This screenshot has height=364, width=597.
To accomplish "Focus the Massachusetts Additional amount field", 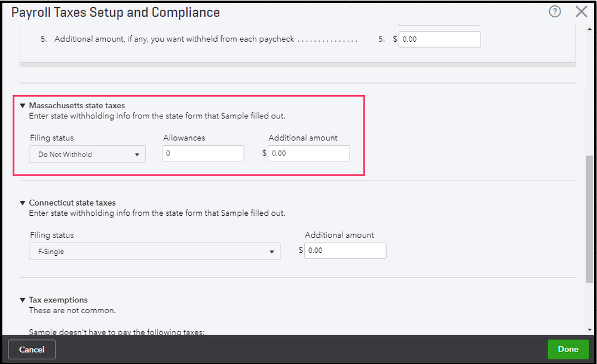I will pyautogui.click(x=308, y=154).
